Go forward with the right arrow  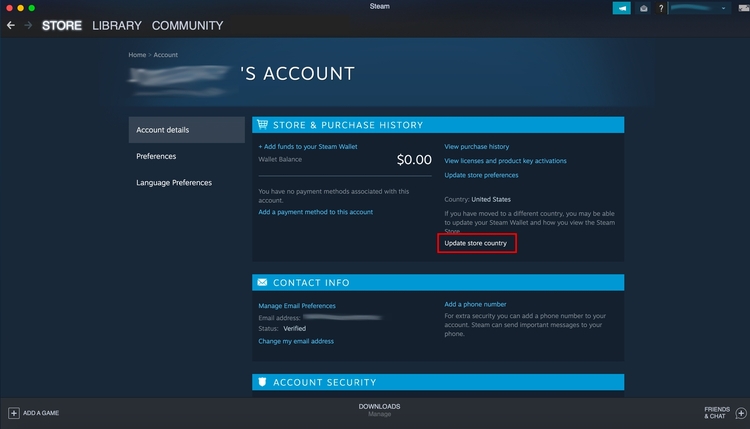(28, 25)
